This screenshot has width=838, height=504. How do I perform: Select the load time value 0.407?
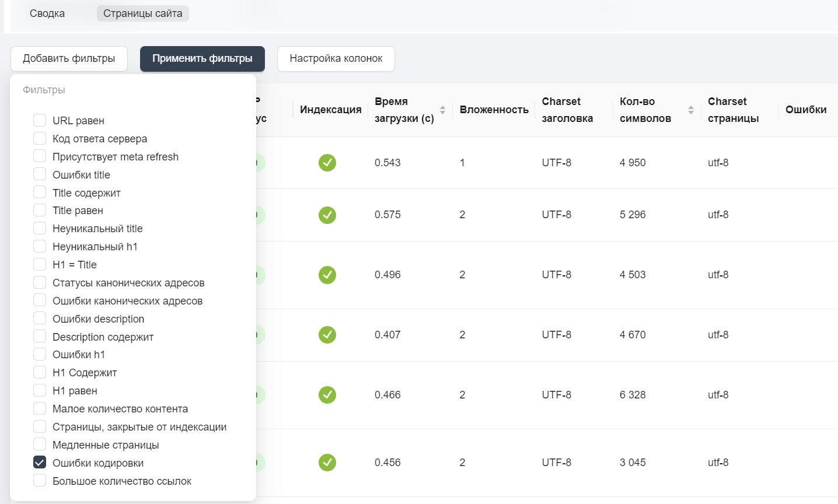(x=387, y=335)
